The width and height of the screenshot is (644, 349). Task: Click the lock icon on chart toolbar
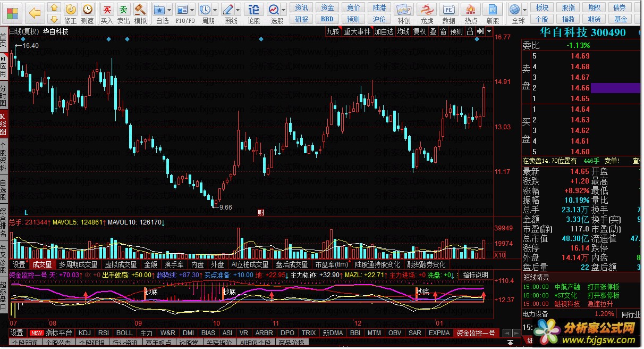470,31
